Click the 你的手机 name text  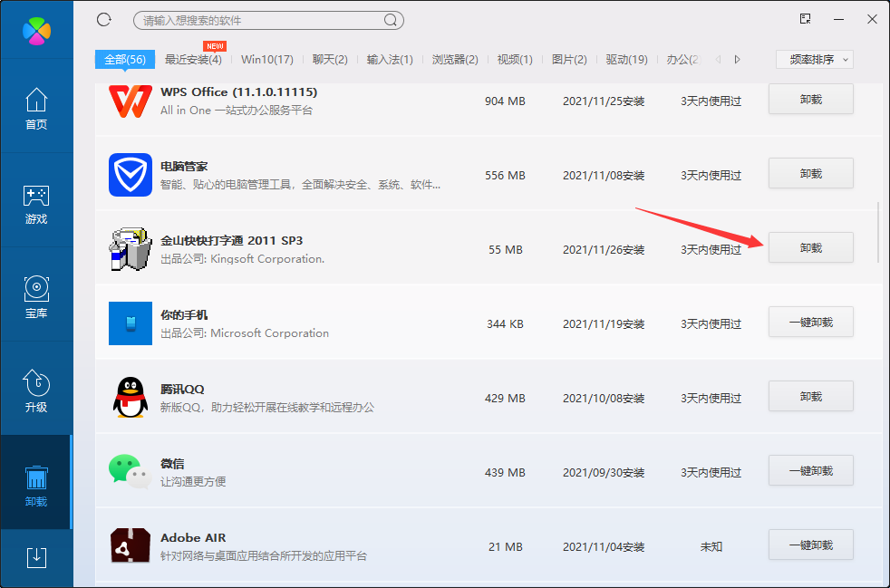184,315
